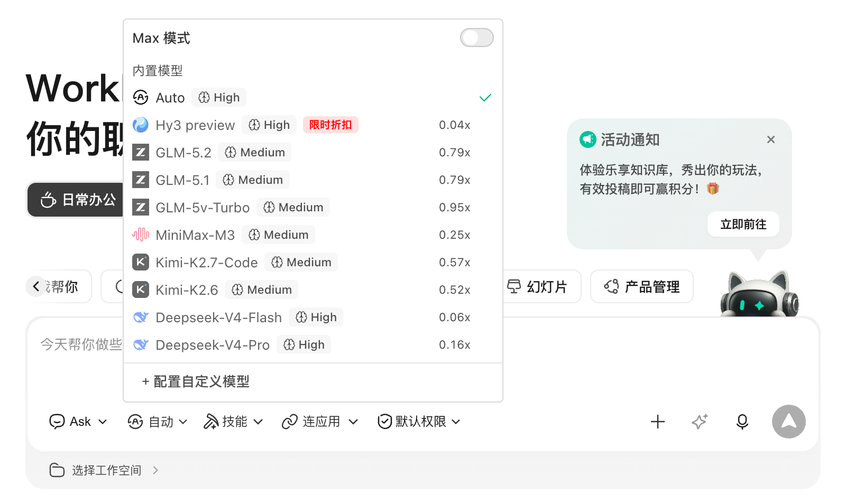Choose Hy3 preview model
845x504 pixels.
pos(313,125)
